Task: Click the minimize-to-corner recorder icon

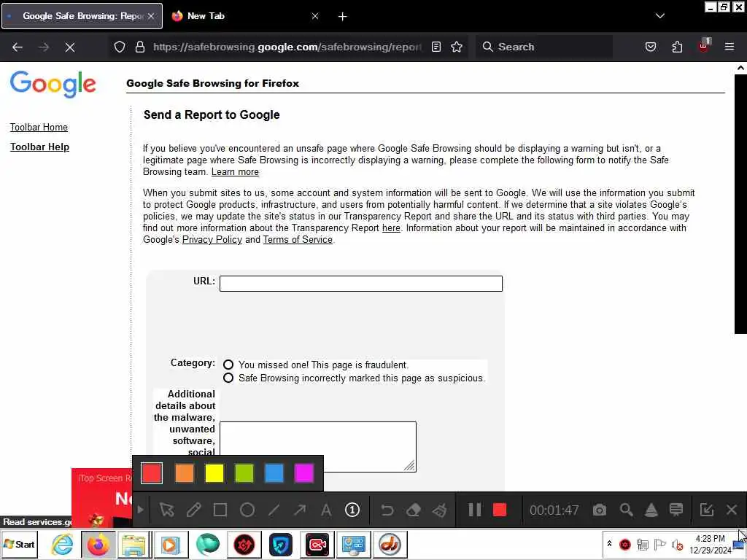Action: click(x=706, y=510)
